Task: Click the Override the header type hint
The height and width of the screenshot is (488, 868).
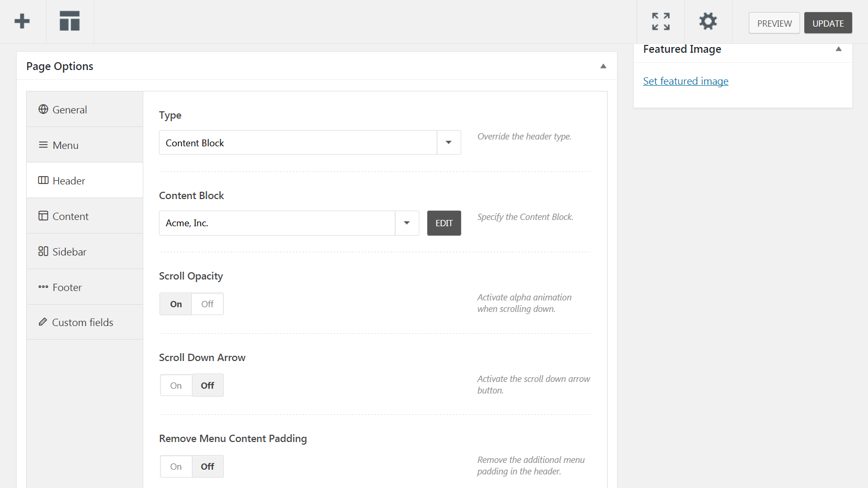Action: pyautogui.click(x=524, y=136)
